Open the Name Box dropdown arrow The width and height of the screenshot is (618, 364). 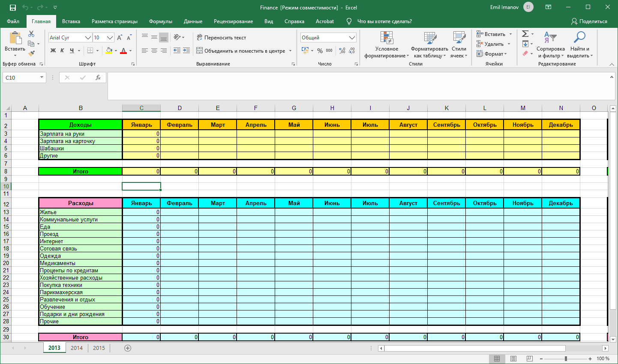point(42,78)
